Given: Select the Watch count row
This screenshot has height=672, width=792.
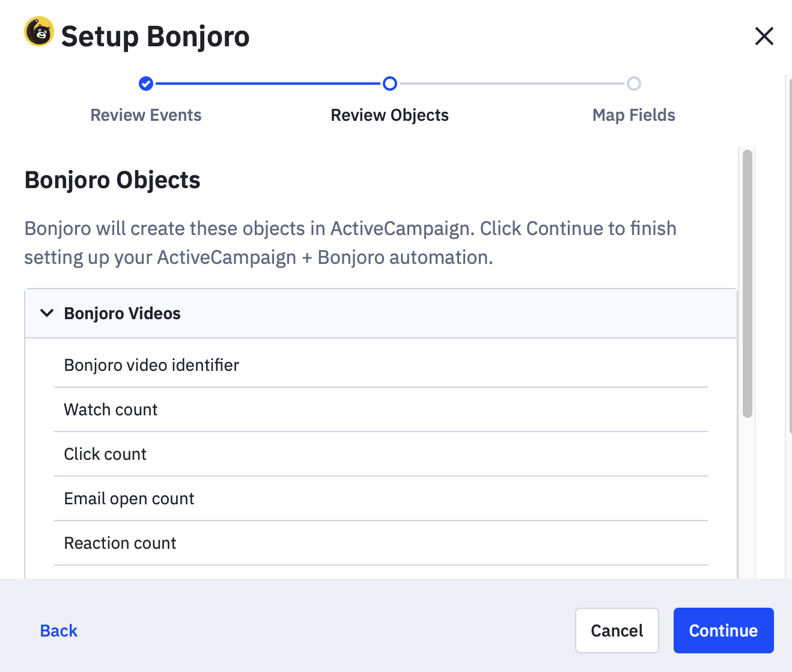Looking at the screenshot, I should click(x=381, y=409).
